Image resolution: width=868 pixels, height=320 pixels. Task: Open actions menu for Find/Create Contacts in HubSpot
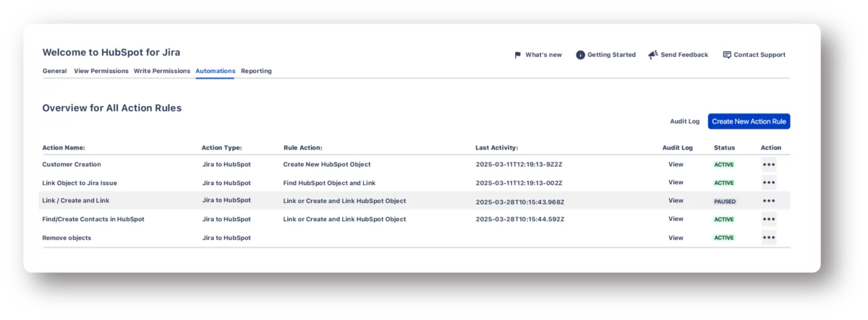pyautogui.click(x=769, y=219)
